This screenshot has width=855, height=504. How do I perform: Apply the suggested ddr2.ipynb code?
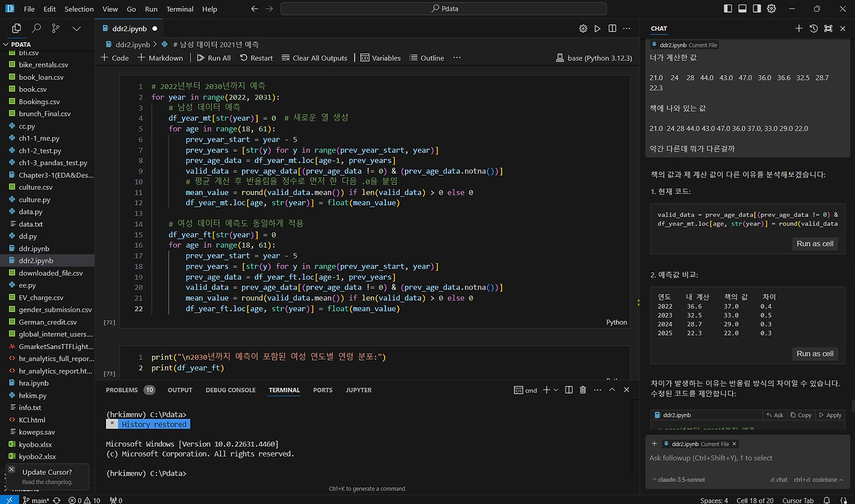829,415
